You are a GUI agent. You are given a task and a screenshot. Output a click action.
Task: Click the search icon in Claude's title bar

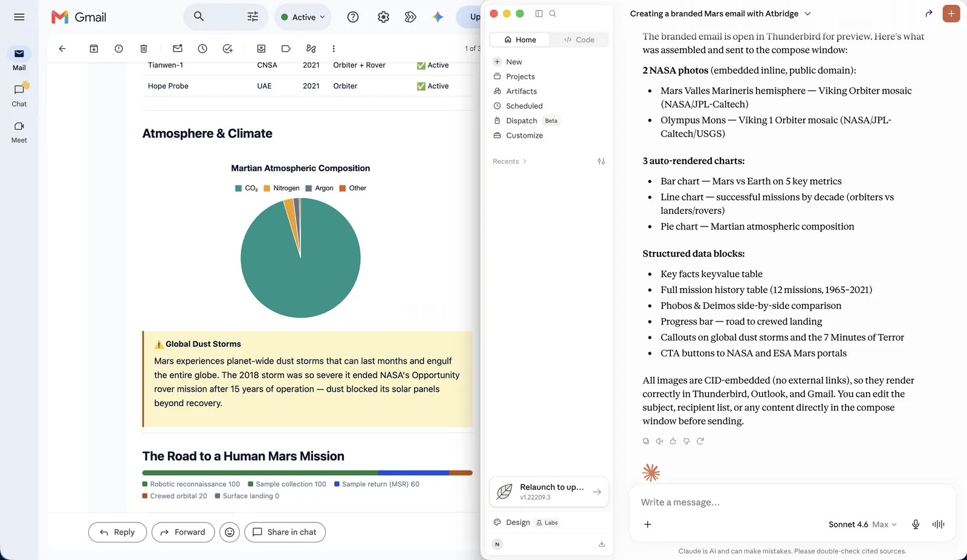[x=552, y=13]
